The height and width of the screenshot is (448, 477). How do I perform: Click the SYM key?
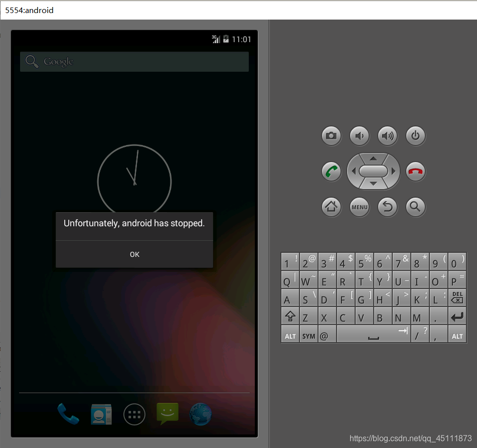pos(308,334)
